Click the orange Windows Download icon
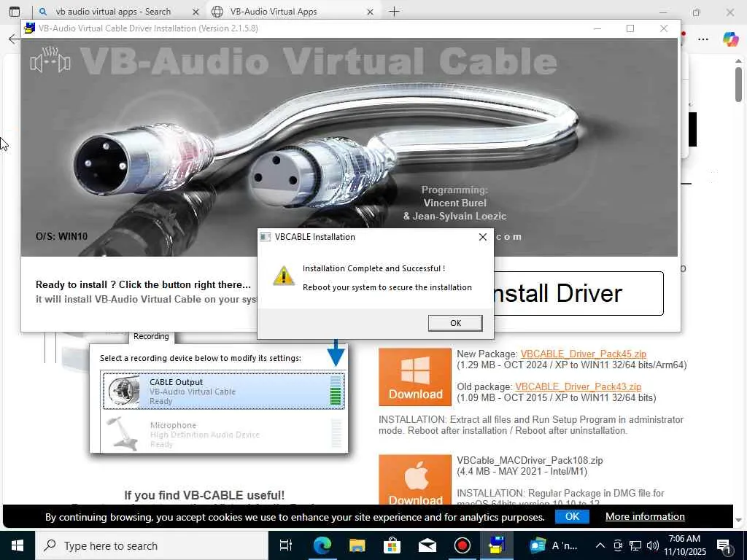The height and width of the screenshot is (560, 747). tap(415, 377)
